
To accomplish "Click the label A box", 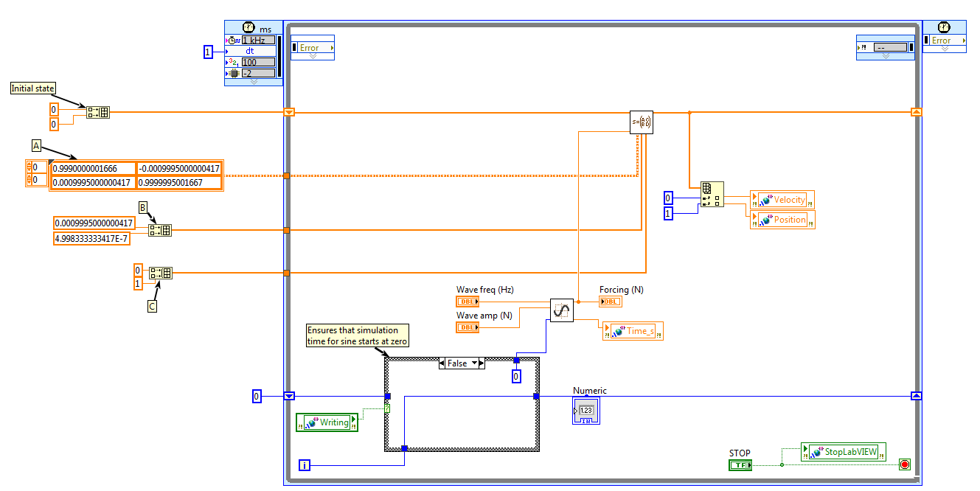I will (36, 145).
